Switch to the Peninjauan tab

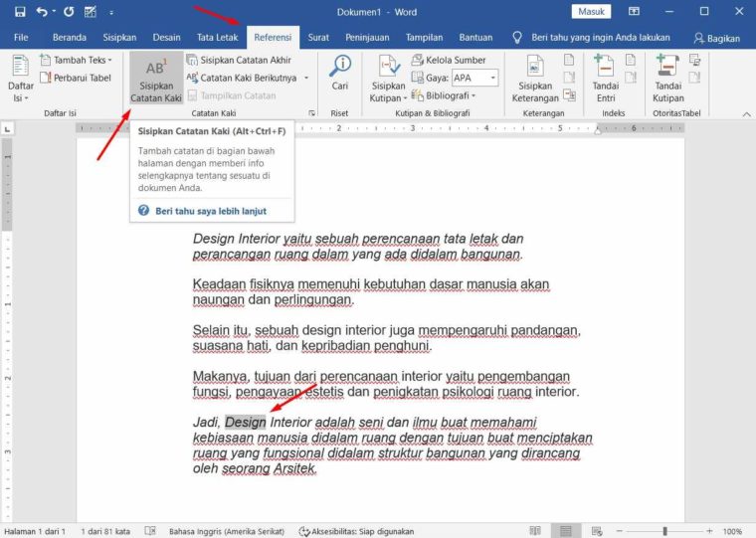point(367,38)
